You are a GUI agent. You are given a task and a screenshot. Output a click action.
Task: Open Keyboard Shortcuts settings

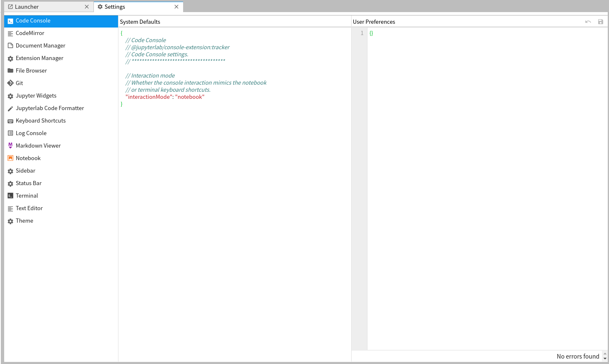[61, 121]
